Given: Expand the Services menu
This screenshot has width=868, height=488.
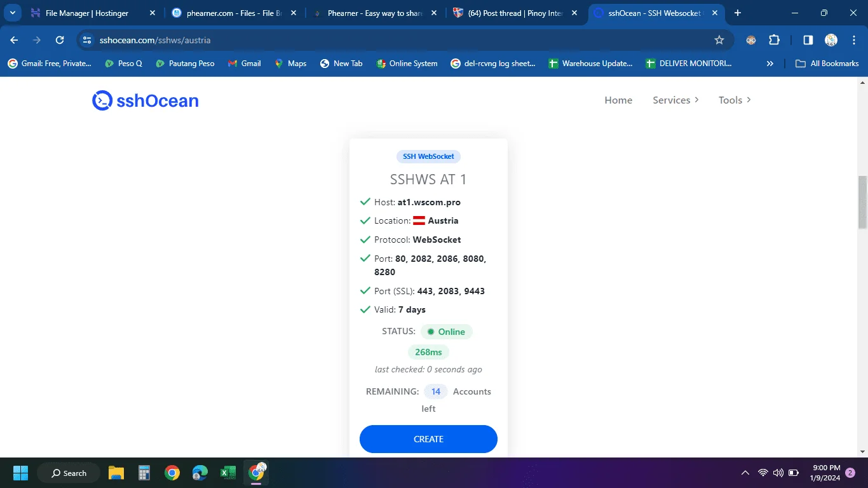Looking at the screenshot, I should click(x=675, y=100).
